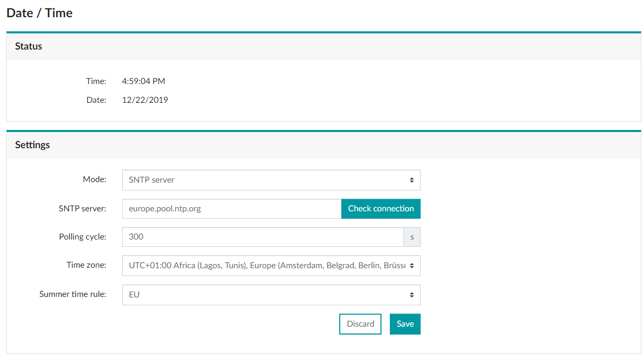
Task: Click the Time zone stepper arrows
Action: (412, 266)
